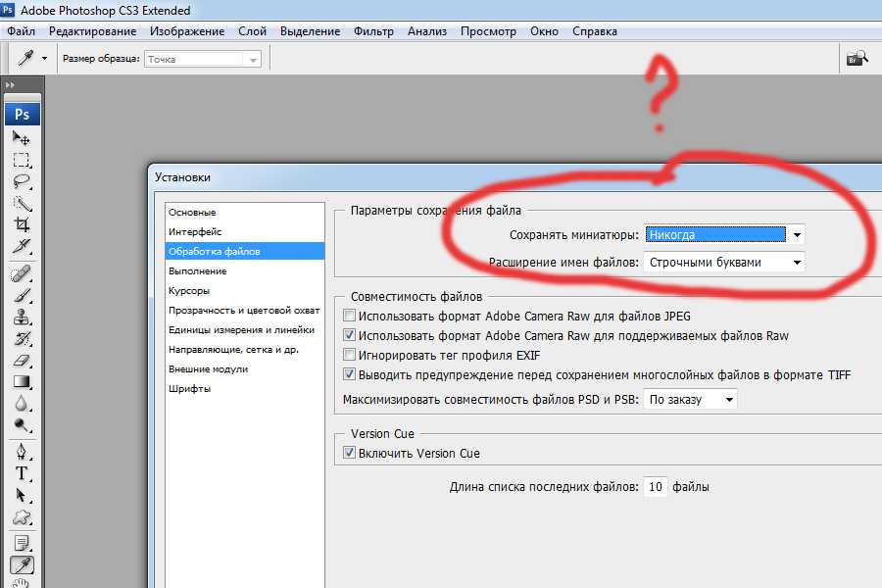Viewport: 882px width, 588px height.
Task: Open the Справка menu
Action: [x=595, y=31]
